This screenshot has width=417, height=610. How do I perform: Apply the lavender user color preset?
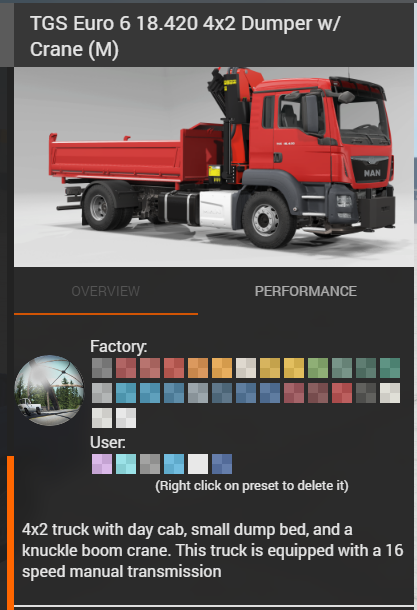102,464
